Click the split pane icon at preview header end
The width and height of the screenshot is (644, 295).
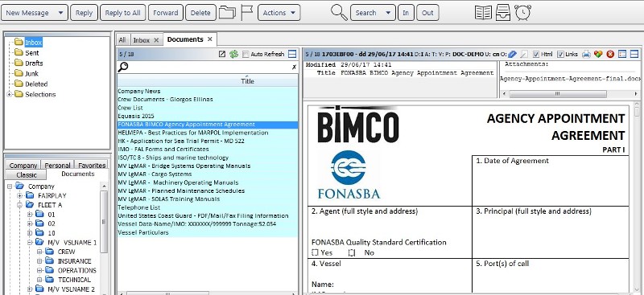pyautogui.click(x=634, y=54)
